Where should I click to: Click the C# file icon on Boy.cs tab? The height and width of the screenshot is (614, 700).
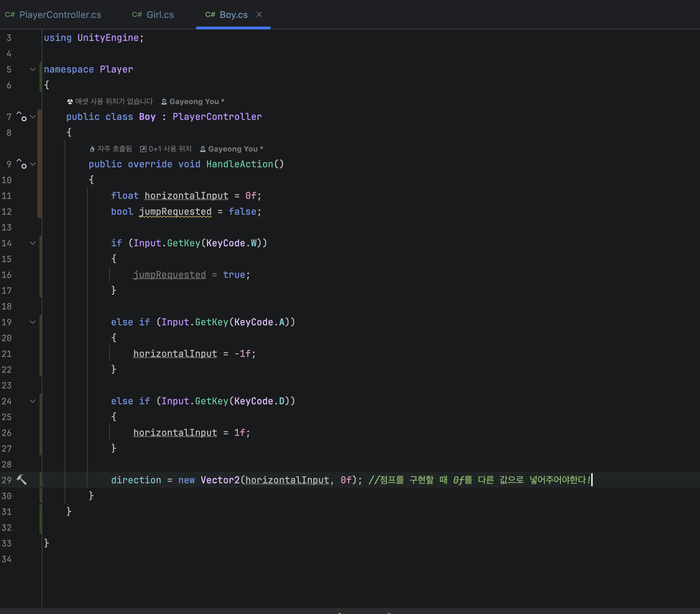pos(210,15)
